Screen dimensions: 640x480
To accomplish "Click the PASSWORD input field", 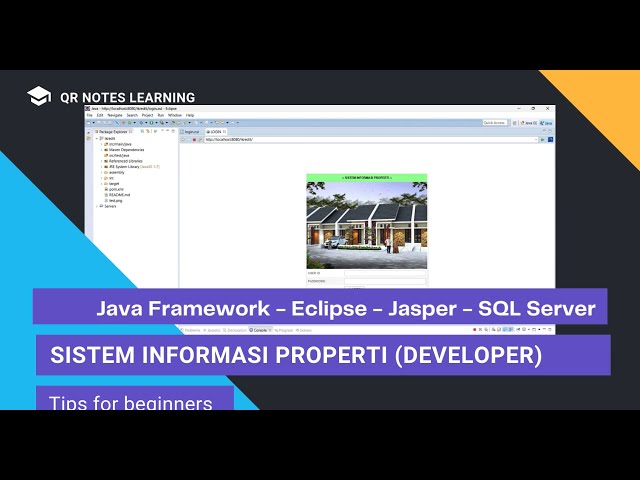I will 385,281.
